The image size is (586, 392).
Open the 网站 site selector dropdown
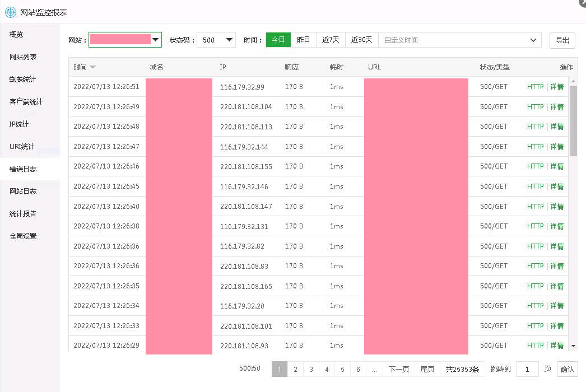125,40
